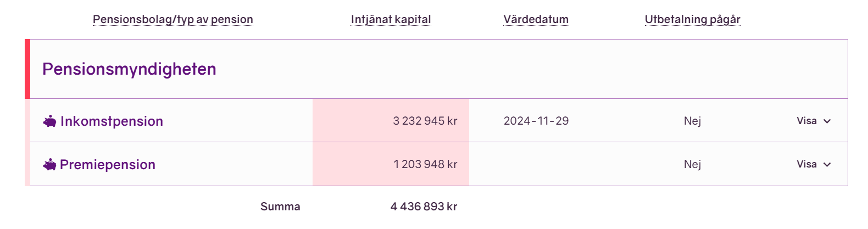Select the Värdedatum column header
The height and width of the screenshot is (229, 868).
click(x=536, y=20)
